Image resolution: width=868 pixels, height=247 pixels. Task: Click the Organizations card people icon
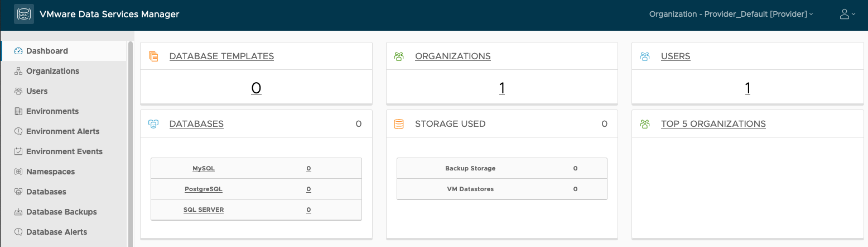[x=399, y=56]
